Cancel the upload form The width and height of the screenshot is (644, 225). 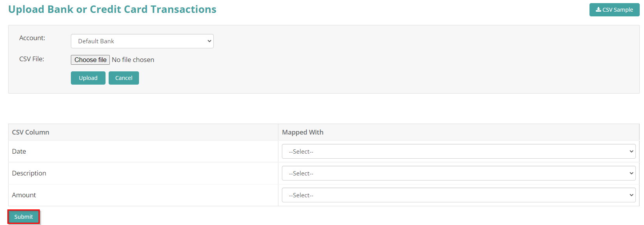(x=124, y=78)
